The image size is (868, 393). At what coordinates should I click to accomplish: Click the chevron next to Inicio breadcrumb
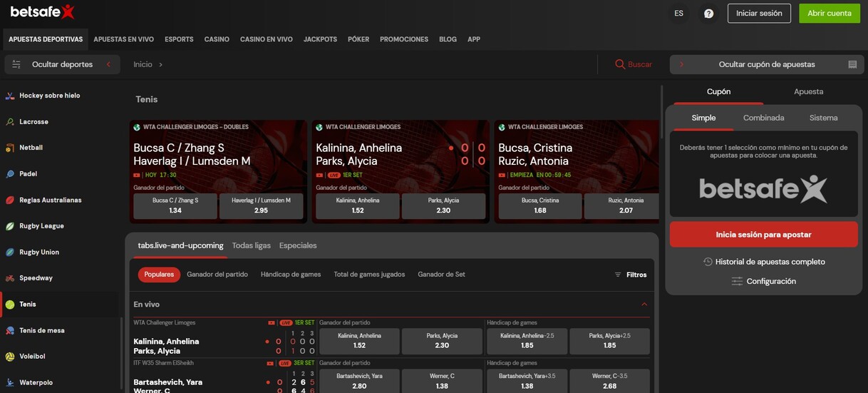(x=161, y=64)
